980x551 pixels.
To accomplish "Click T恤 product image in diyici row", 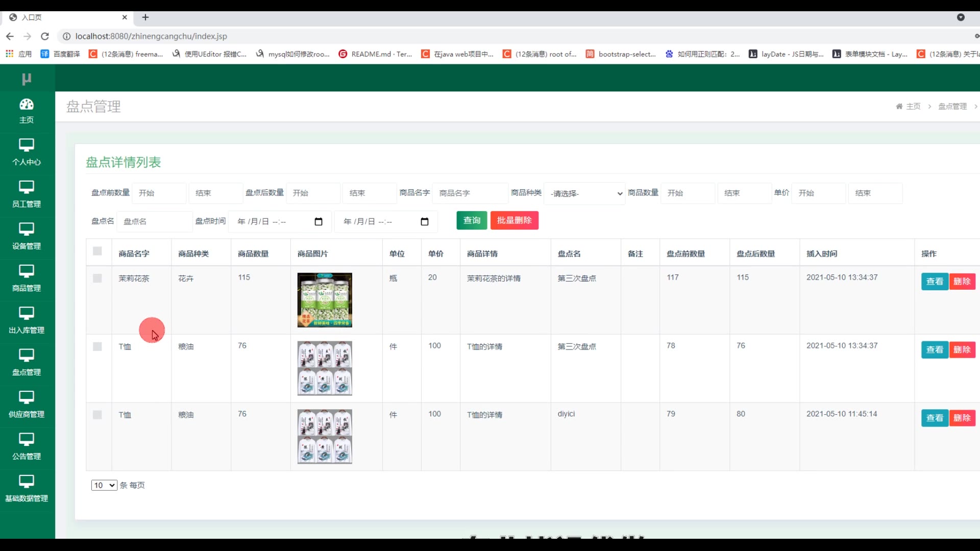I will pyautogui.click(x=325, y=437).
